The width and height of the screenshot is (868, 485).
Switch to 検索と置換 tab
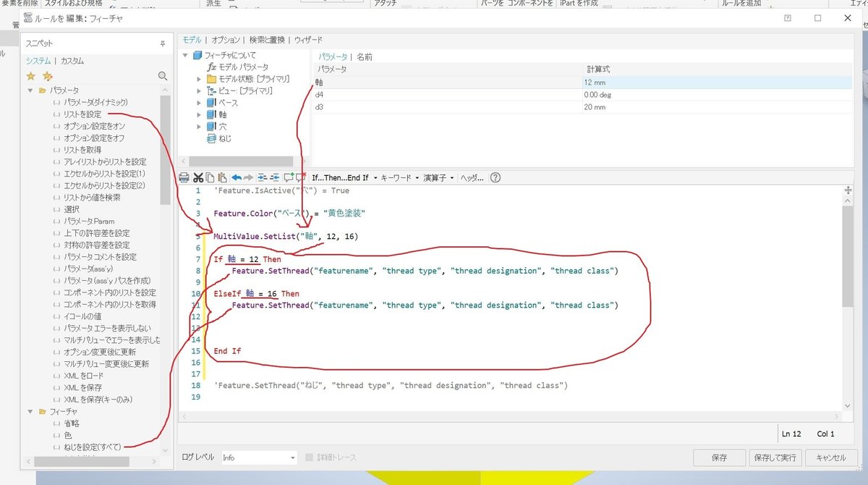(268, 40)
